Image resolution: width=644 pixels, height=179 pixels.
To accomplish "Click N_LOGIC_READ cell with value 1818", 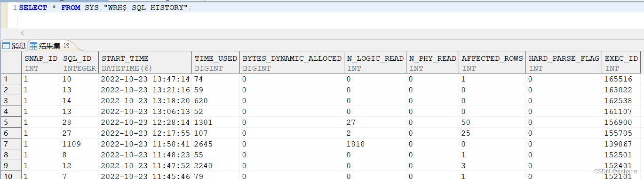I will tap(375, 144).
